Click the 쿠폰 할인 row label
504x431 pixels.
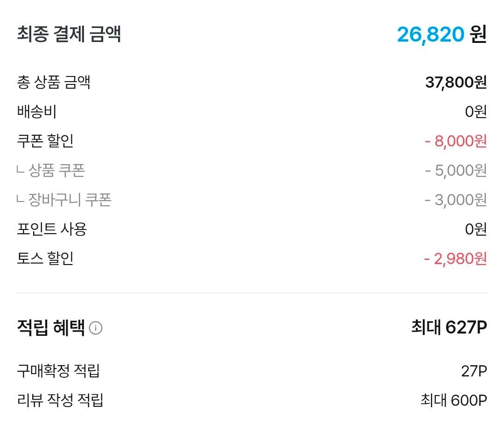[45, 141]
